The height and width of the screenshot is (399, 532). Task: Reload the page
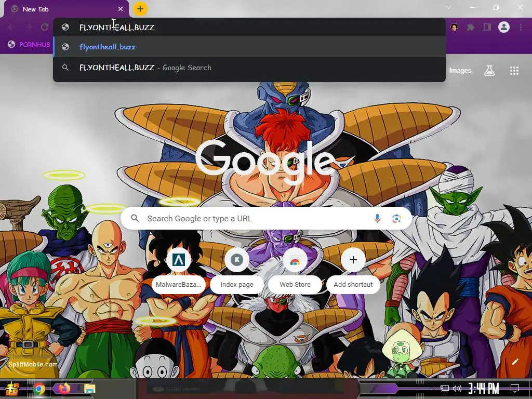coord(45,27)
